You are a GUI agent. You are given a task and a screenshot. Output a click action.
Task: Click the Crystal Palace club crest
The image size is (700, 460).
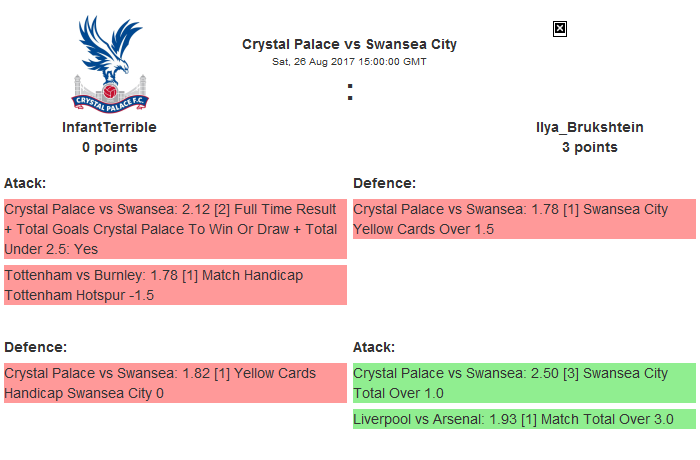click(x=110, y=62)
